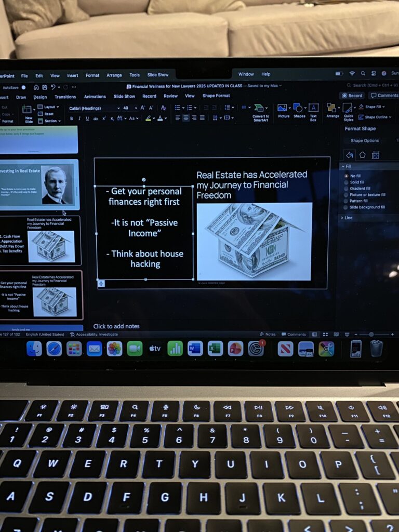Select the Pattern fill radio button
Image resolution: width=399 pixels, height=532 pixels.
tap(347, 201)
